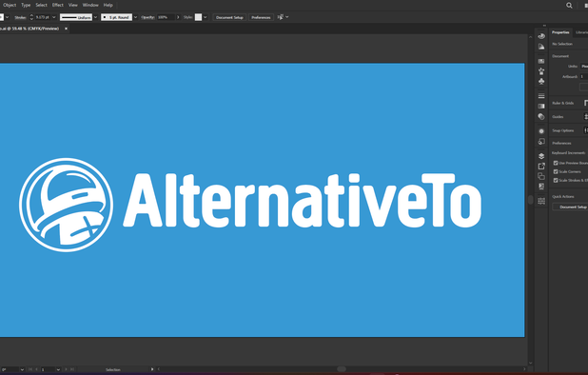Open the Swatches panel icon
588x375 pixels.
click(541, 61)
